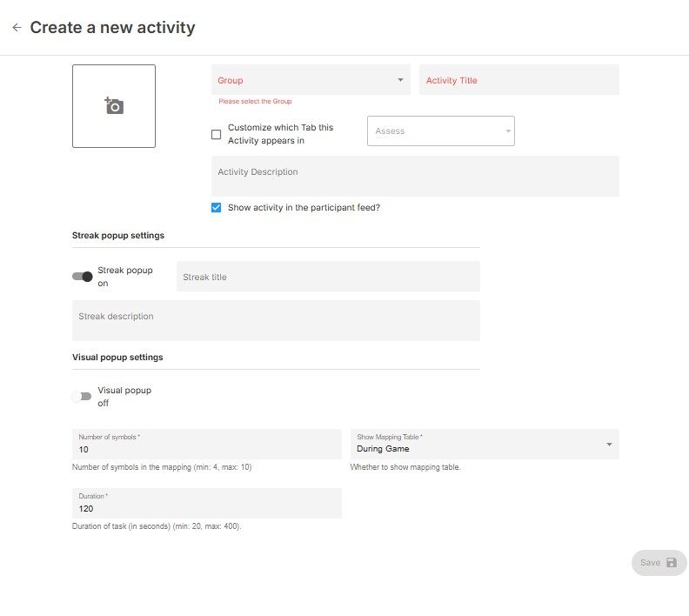Focus the Streak title field
The height and width of the screenshot is (616, 689).
point(328,277)
